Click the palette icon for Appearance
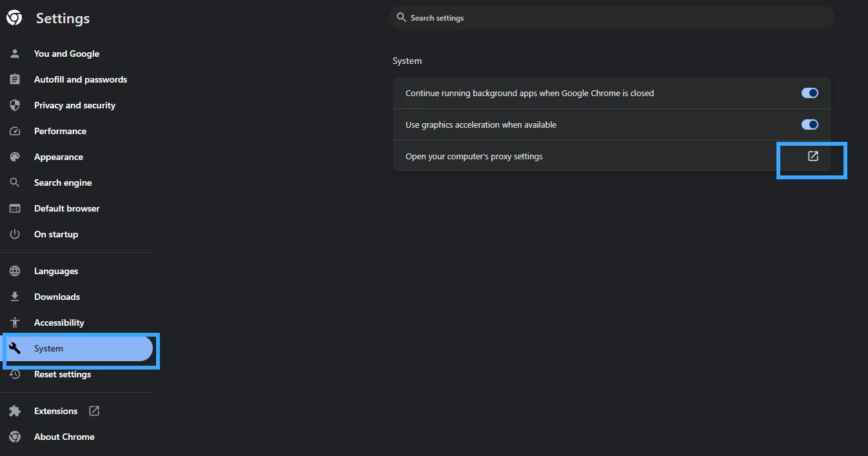 [15, 157]
